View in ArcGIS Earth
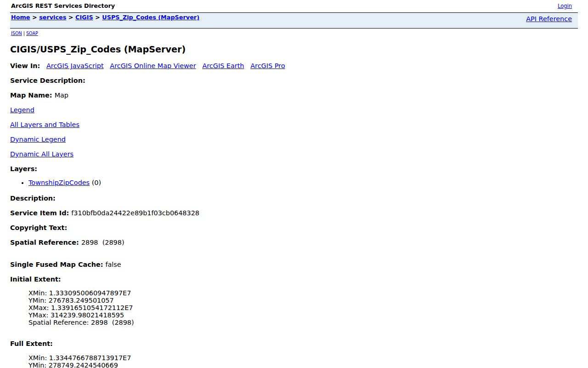Viewport: 588px width, 368px height. click(x=223, y=66)
